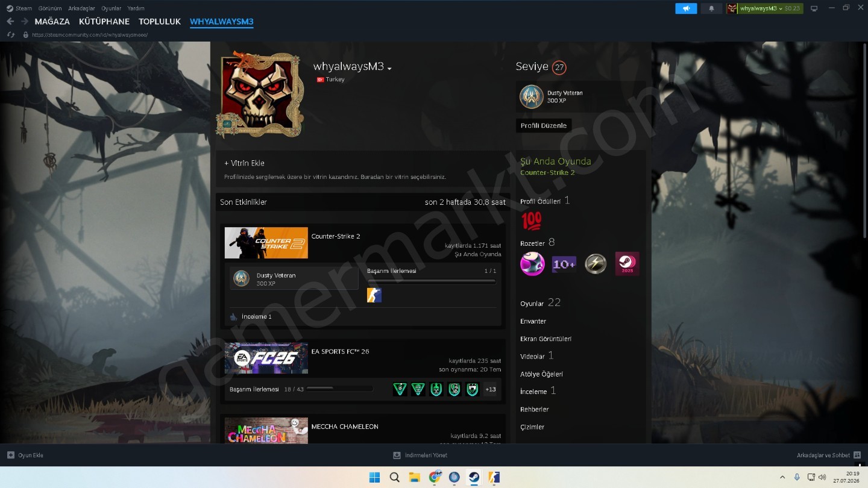Go to the MAĞAZA tab
This screenshot has height=488, width=868.
tap(52, 22)
